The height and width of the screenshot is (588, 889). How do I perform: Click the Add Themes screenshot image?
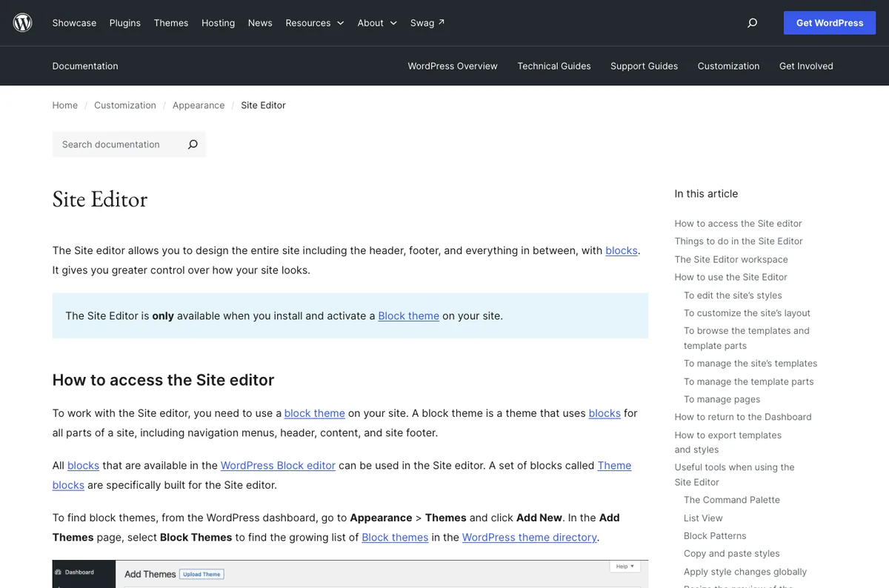tap(350, 574)
